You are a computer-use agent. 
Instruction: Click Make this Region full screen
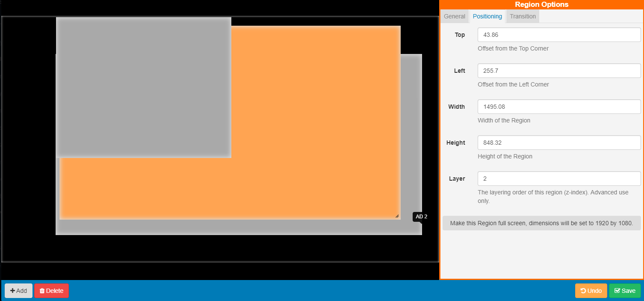[541, 223]
